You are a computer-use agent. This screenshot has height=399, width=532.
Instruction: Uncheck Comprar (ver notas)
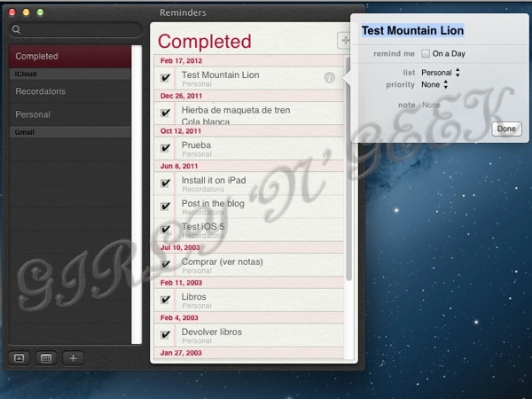[x=165, y=264]
